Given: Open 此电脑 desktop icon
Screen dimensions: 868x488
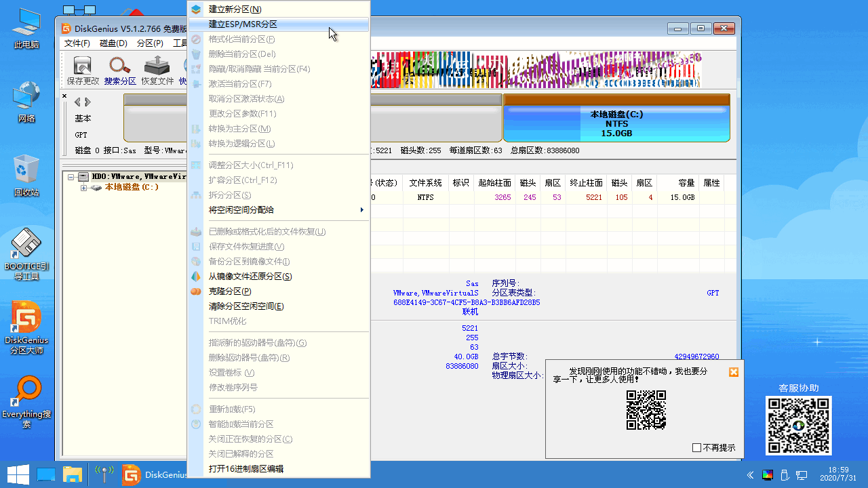Looking at the screenshot, I should pos(26,29).
